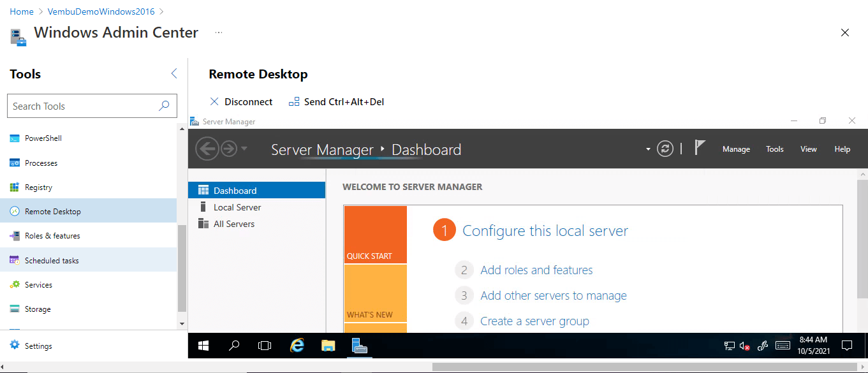Open the ellipsis menu beside Windows Admin Center
The image size is (868, 373).
219,32
